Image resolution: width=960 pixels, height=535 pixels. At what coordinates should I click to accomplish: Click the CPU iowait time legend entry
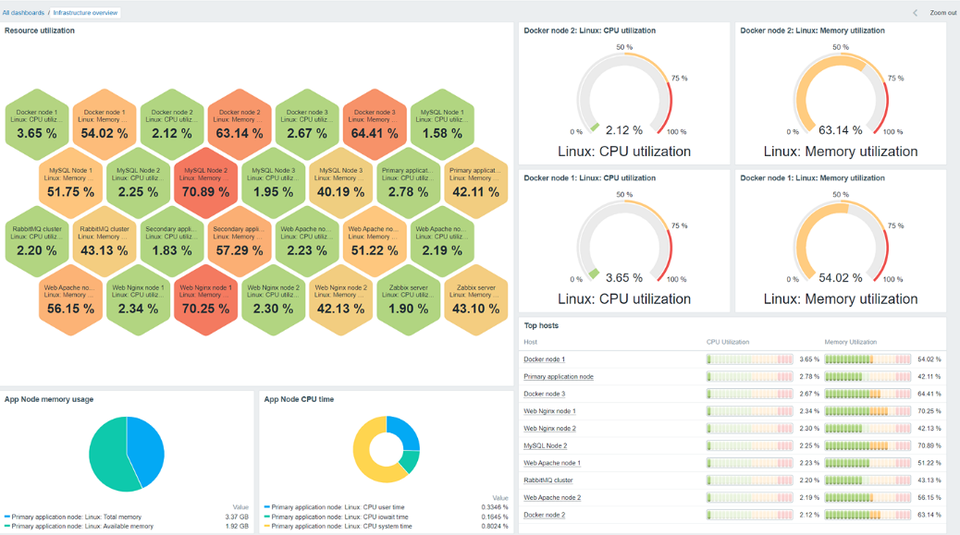coord(336,517)
